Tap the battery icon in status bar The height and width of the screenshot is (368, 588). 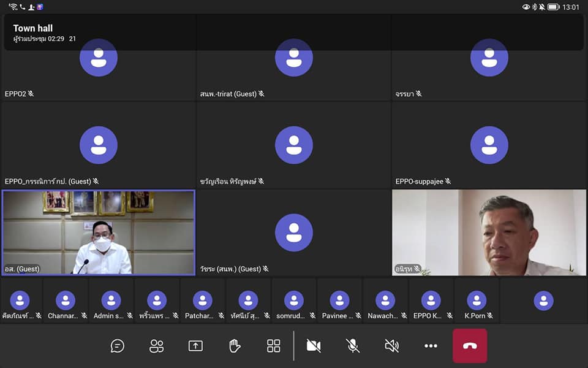pos(553,7)
